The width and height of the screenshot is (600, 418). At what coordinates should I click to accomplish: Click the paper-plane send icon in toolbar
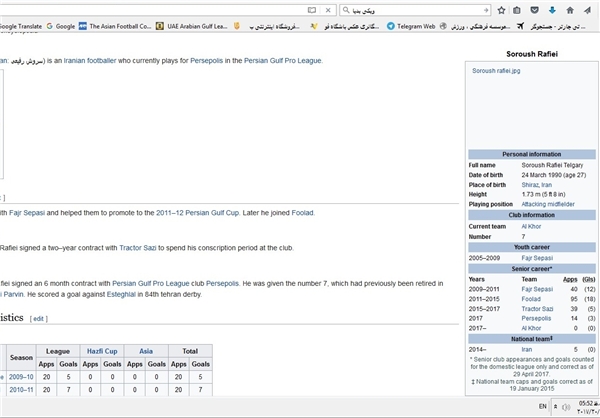click(587, 10)
